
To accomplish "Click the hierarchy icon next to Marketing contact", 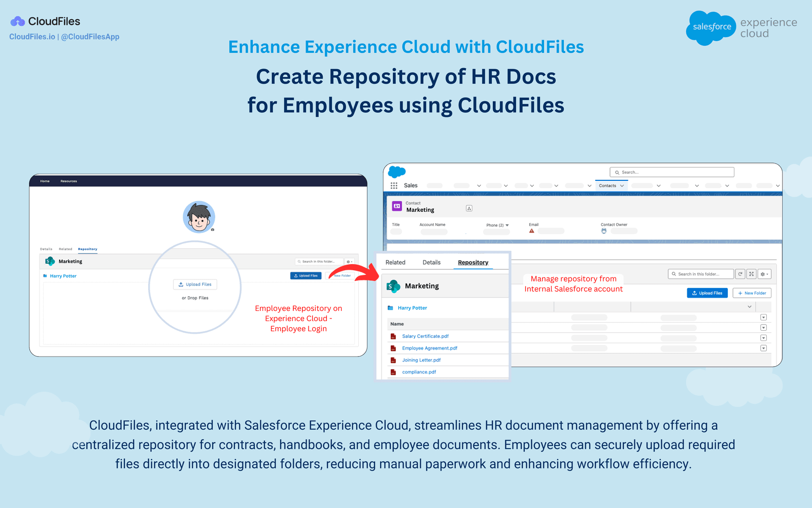I will tap(469, 208).
